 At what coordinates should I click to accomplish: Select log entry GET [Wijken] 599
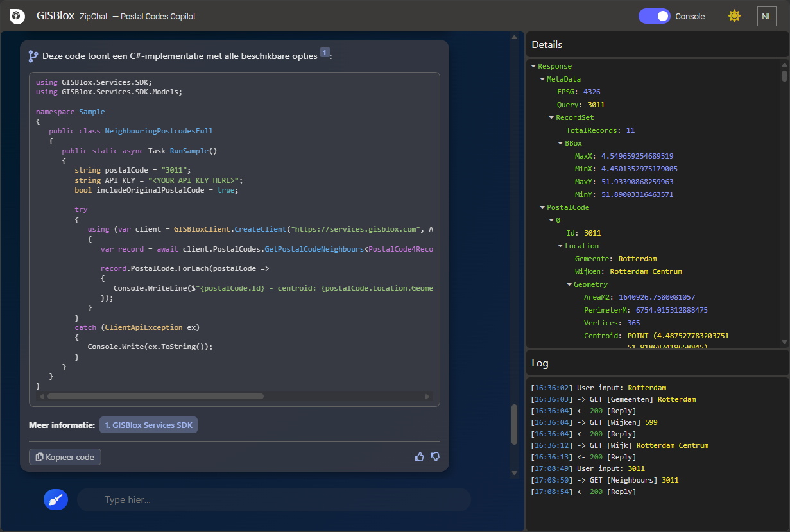point(594,422)
